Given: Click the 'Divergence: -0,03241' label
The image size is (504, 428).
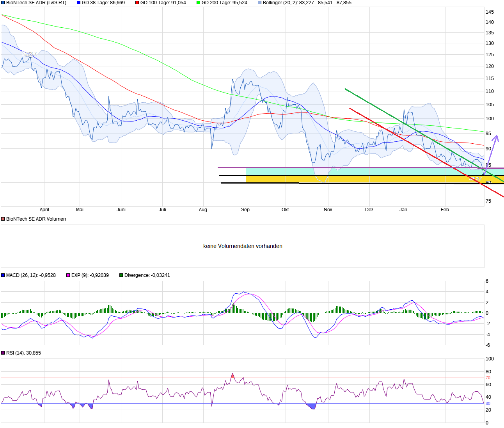Looking at the screenshot, I should click(147, 275).
